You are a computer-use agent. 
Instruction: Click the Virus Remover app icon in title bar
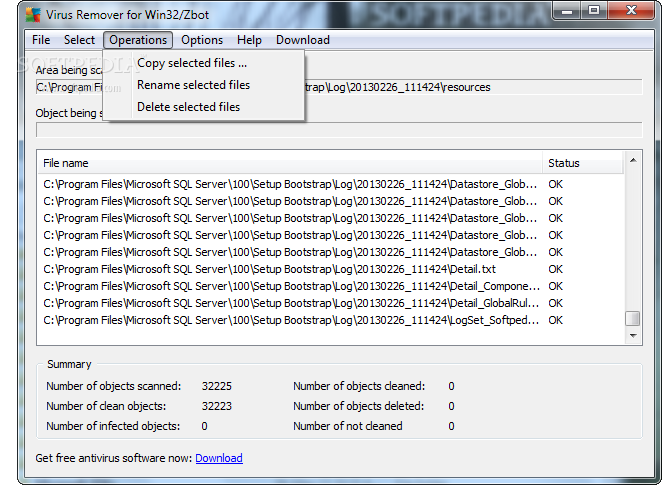tap(33, 14)
